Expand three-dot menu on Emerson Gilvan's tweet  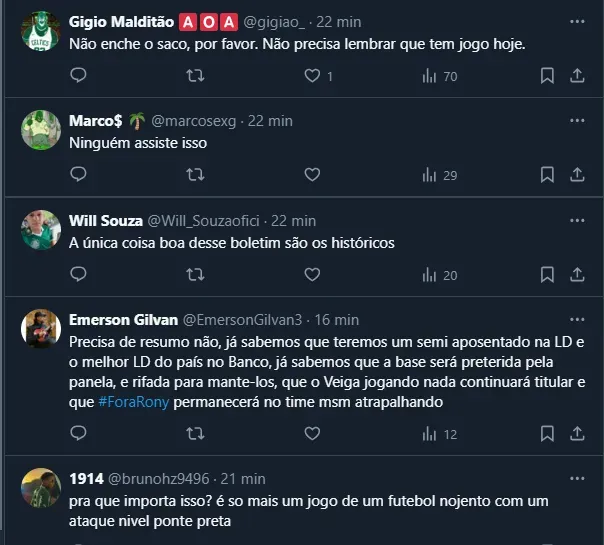pos(577,320)
